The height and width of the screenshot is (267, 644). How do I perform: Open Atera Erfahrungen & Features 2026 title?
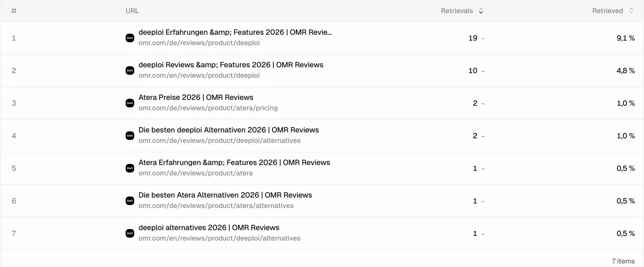click(234, 163)
